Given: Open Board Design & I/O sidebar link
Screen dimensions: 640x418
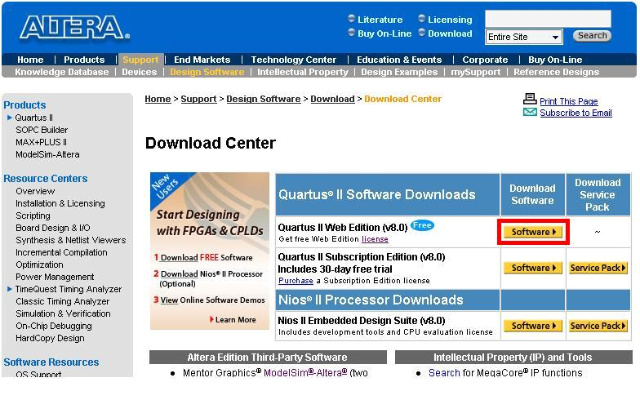Looking at the screenshot, I should [x=53, y=228].
